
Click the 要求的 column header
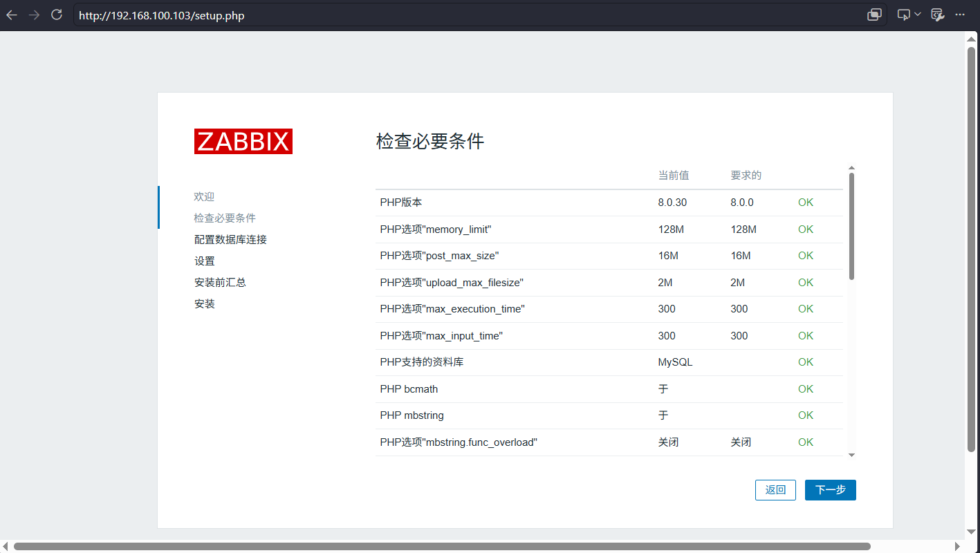point(746,176)
